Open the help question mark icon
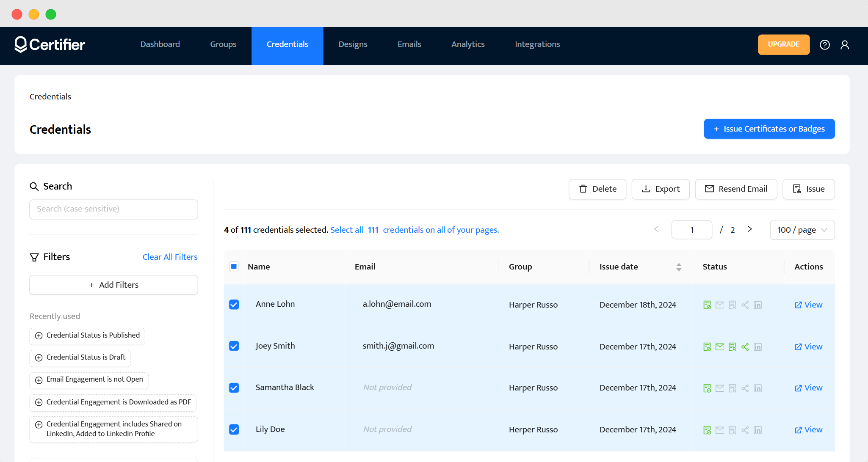Screen dimensions: 868x462 [x=824, y=44]
